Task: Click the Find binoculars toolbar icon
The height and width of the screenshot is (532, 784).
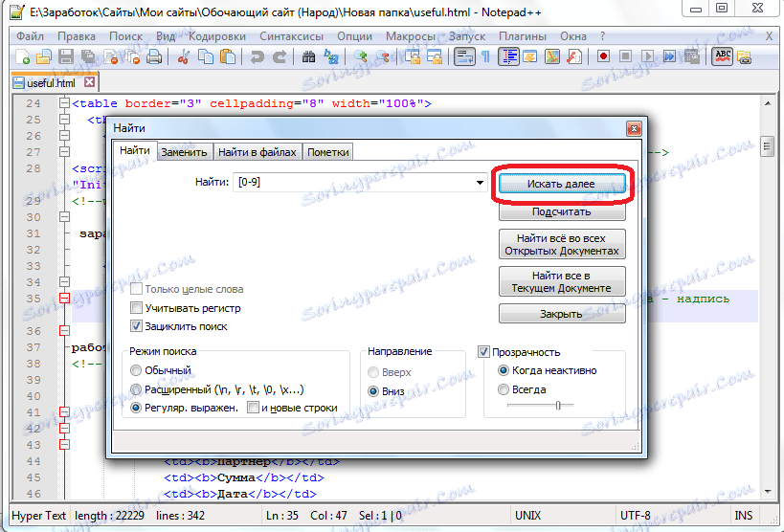Action: (308, 57)
